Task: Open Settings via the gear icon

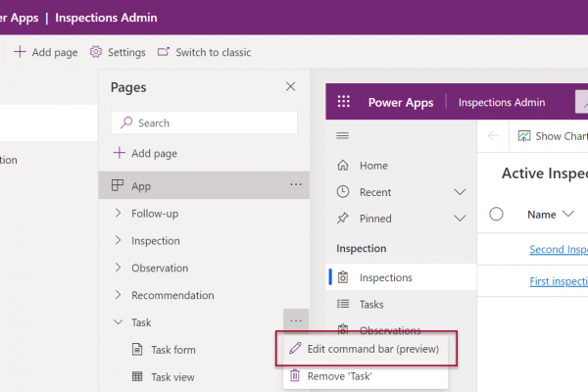Action: 96,52
